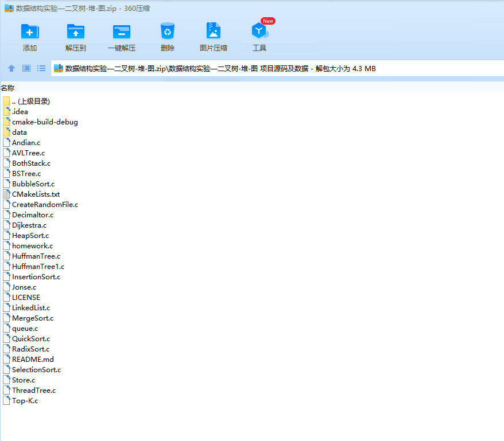The width and height of the screenshot is (504, 441).
Task: Click the 一键解压 one-click extract icon
Action: 122,32
